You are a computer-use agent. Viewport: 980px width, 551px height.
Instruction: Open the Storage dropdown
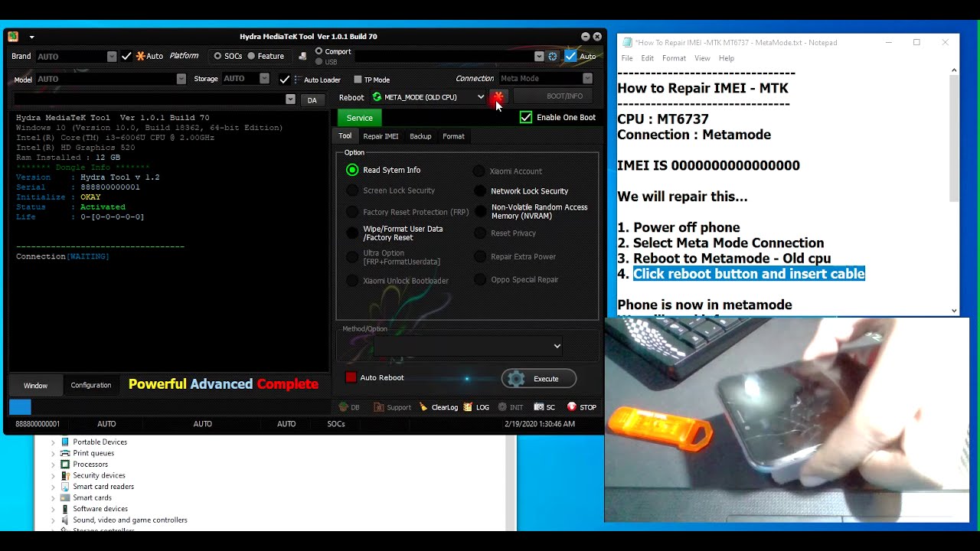pos(264,79)
